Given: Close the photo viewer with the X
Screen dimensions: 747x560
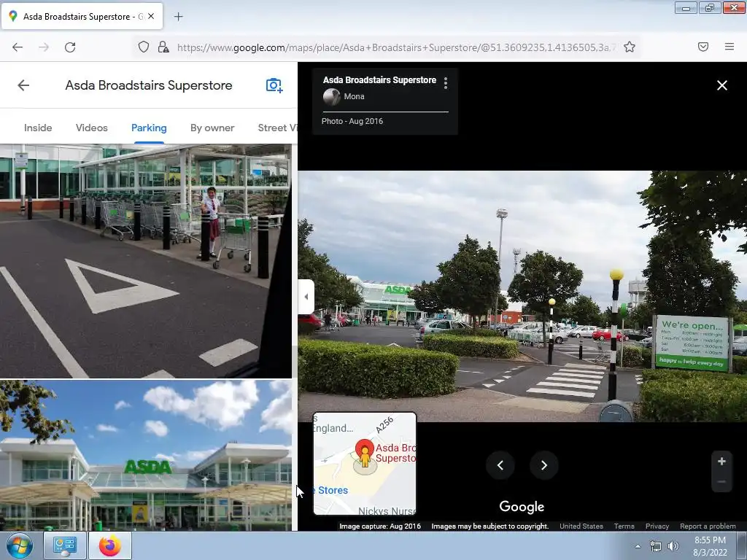Looking at the screenshot, I should pyautogui.click(x=721, y=85).
